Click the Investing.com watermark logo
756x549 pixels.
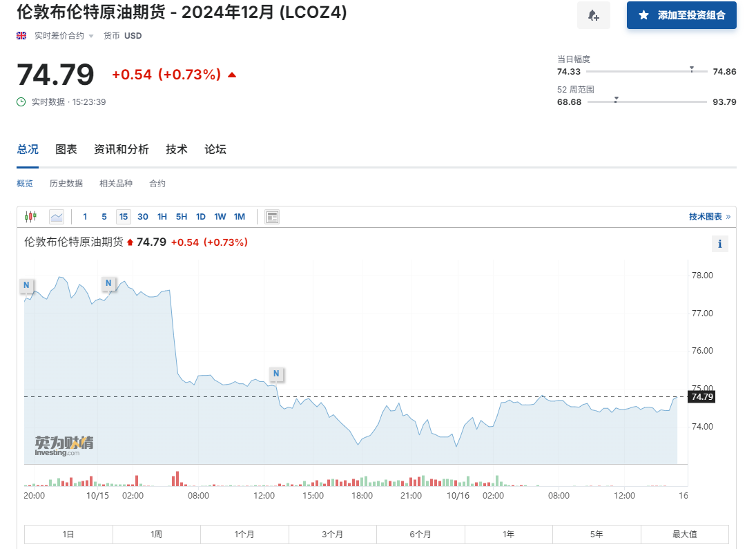[64, 445]
